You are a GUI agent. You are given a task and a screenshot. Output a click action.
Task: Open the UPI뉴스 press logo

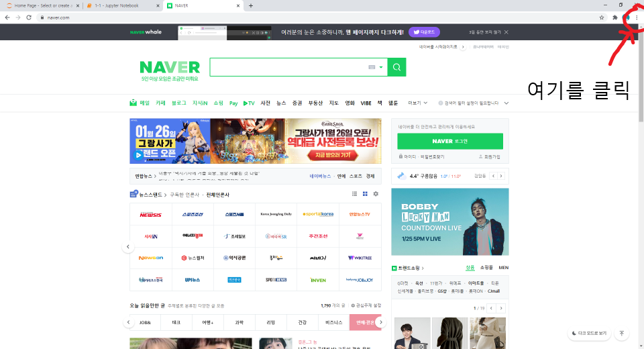tap(193, 280)
